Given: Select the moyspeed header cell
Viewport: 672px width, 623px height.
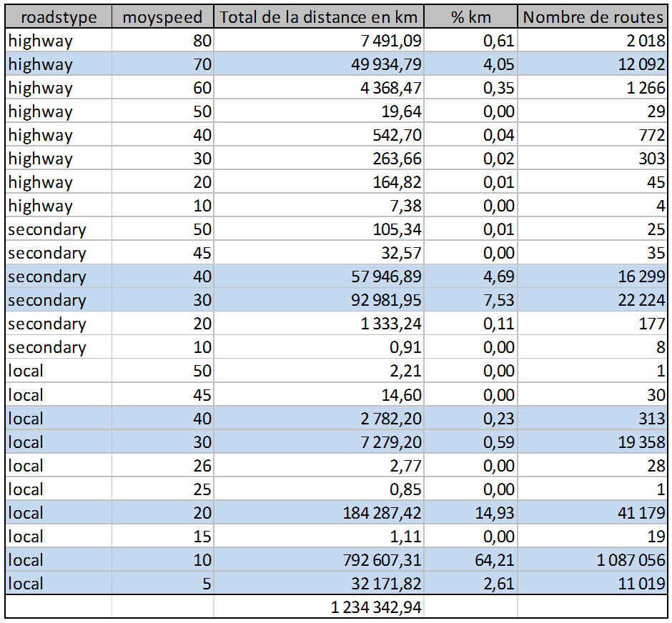Looking at the screenshot, I should [x=162, y=17].
